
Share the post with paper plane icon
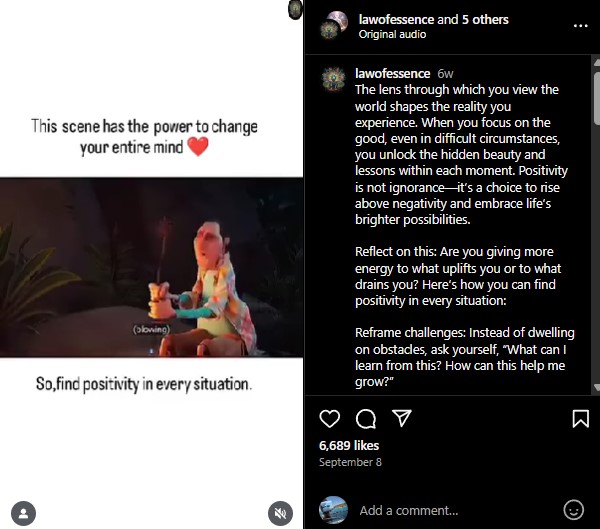401,418
